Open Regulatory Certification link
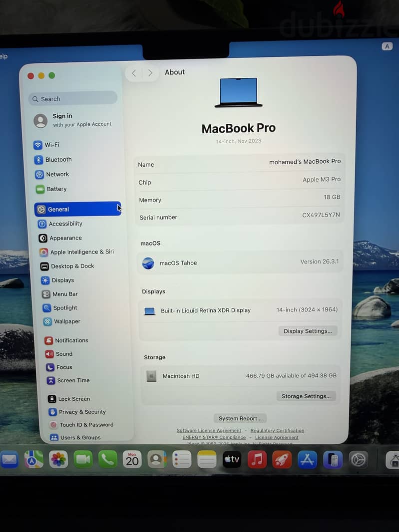The height and width of the screenshot is (532, 399). pyautogui.click(x=277, y=431)
